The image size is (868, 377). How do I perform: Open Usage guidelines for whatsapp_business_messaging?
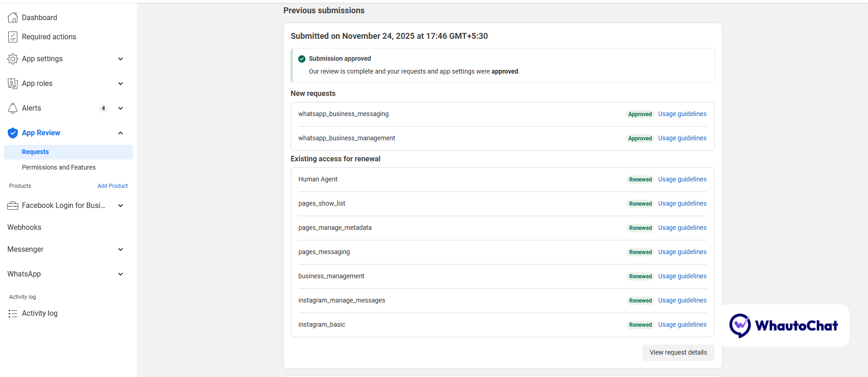coord(682,114)
